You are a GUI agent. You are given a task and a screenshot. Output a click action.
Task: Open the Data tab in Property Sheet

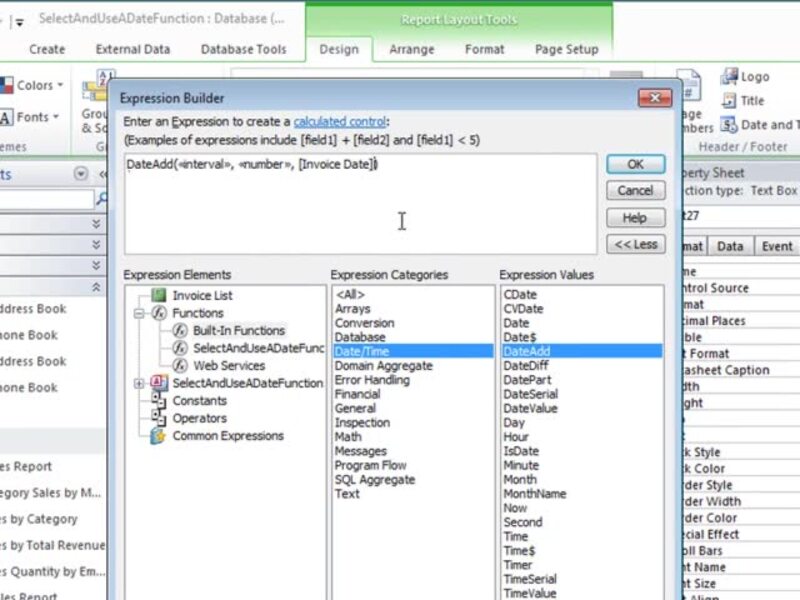(x=730, y=246)
